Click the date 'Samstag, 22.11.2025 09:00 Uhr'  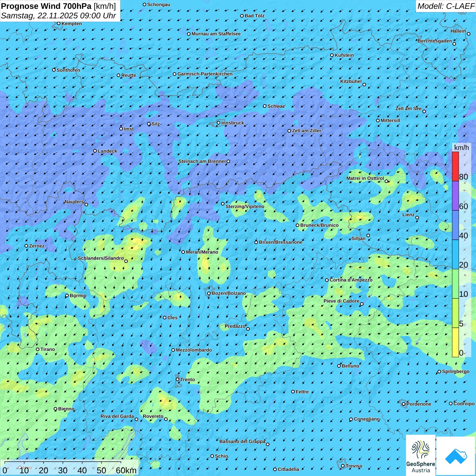click(58, 16)
